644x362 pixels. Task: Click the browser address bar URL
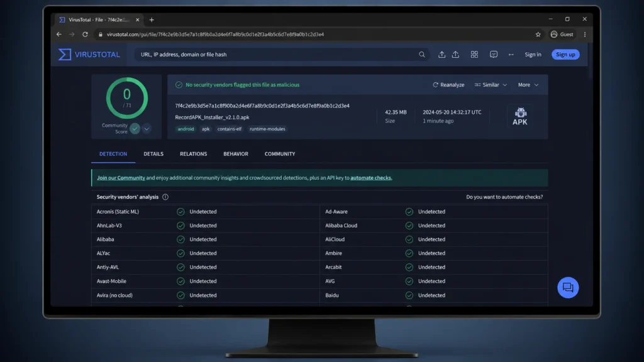[x=215, y=35]
